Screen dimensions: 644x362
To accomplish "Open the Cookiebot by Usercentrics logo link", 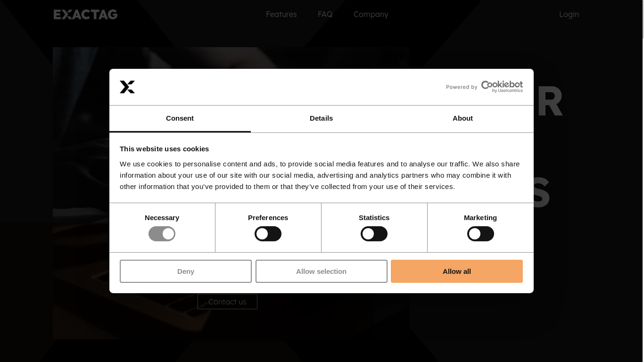I will [x=484, y=87].
